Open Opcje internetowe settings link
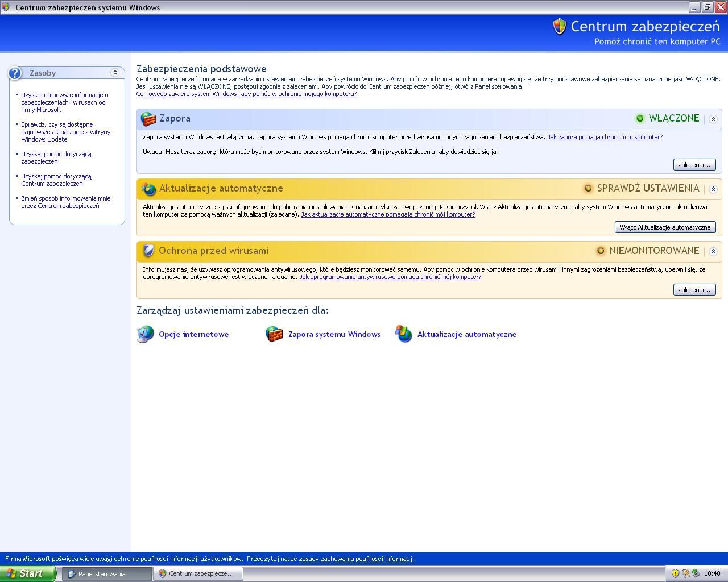The width and height of the screenshot is (728, 582). coord(194,334)
